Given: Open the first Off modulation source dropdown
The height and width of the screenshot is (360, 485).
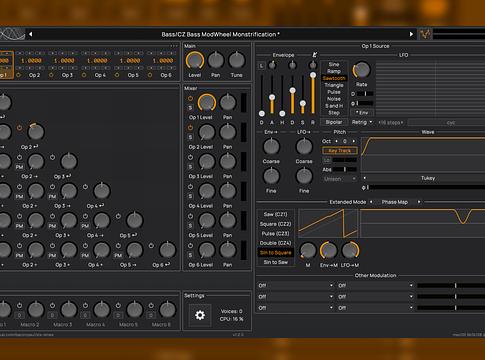Looking at the screenshot, I should [295, 285].
